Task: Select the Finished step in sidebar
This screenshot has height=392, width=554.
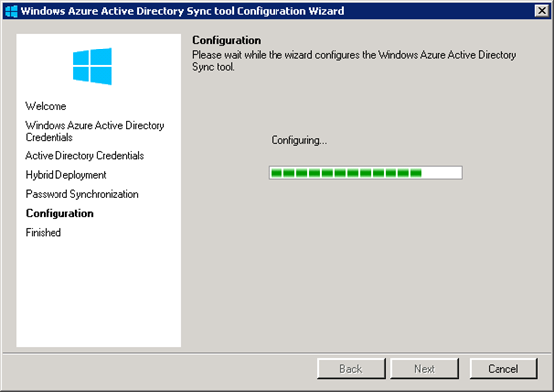Action: 43,233
